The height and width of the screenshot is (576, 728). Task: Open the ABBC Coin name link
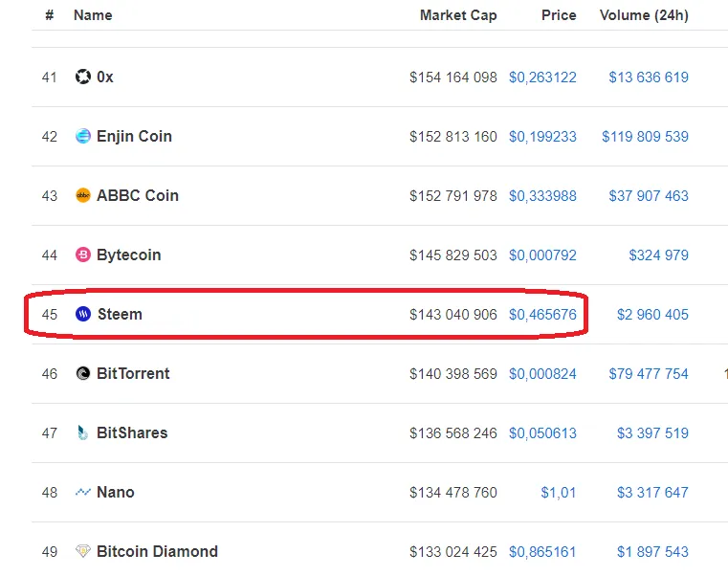[138, 195]
